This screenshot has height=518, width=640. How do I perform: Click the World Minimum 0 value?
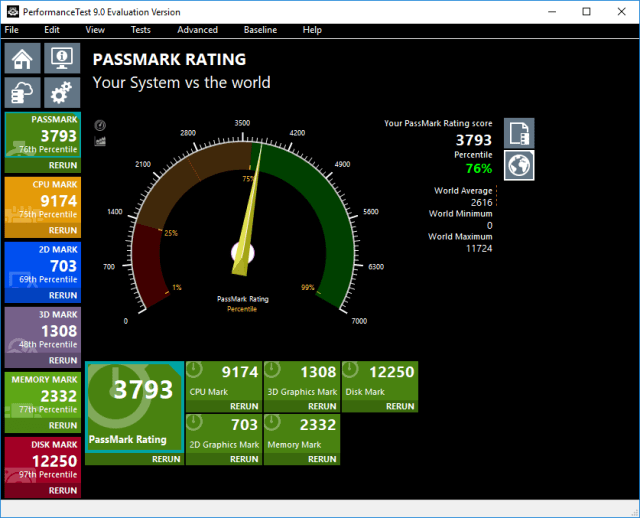[489, 225]
